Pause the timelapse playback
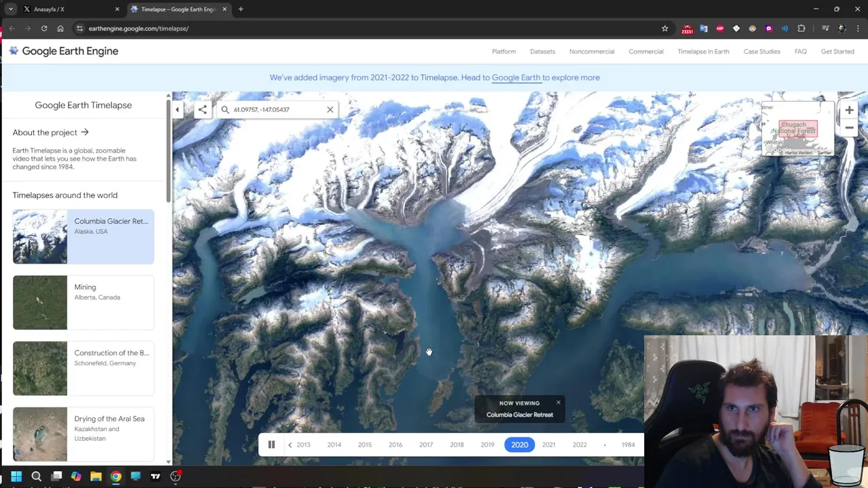This screenshot has width=868, height=488. [271, 445]
